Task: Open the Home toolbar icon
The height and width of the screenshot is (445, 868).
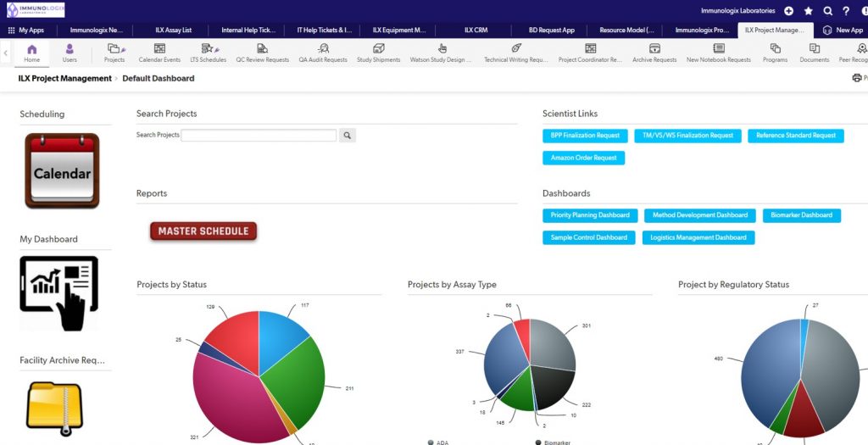Action: (x=32, y=53)
